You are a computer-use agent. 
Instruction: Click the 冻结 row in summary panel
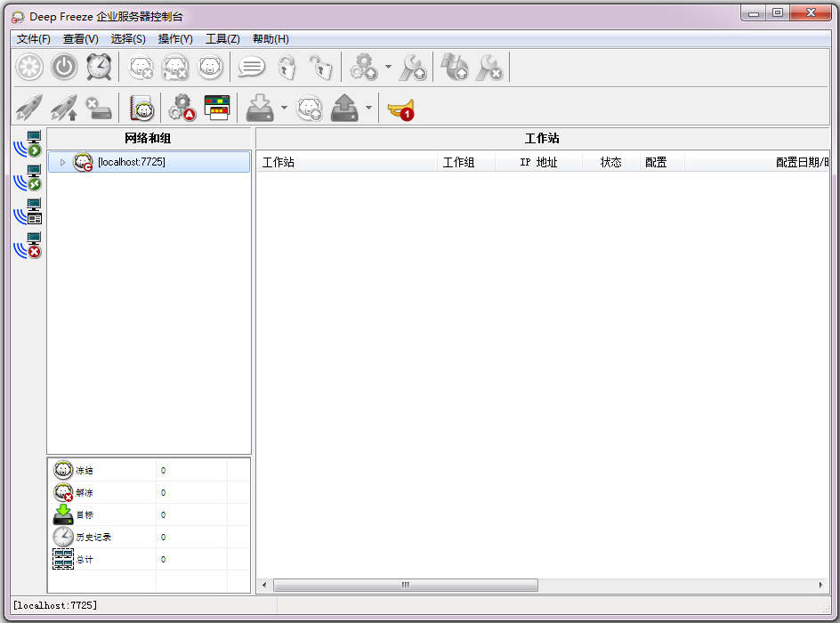coord(149,470)
